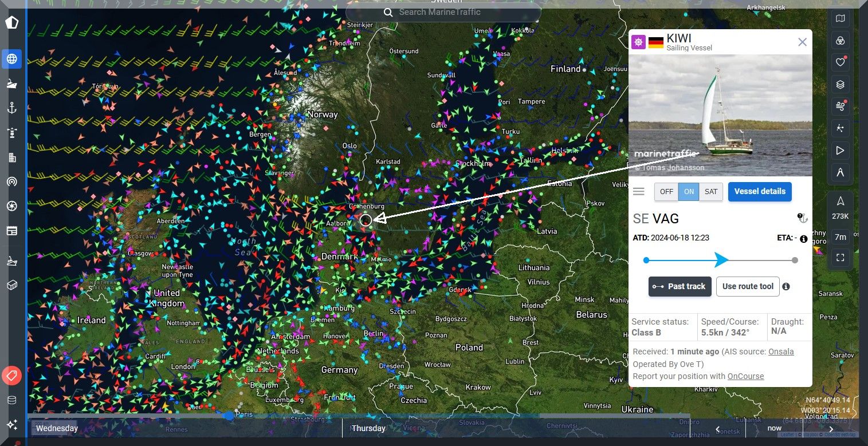Switch tracking toggle to OFF
This screenshot has width=868, height=446.
pos(666,192)
